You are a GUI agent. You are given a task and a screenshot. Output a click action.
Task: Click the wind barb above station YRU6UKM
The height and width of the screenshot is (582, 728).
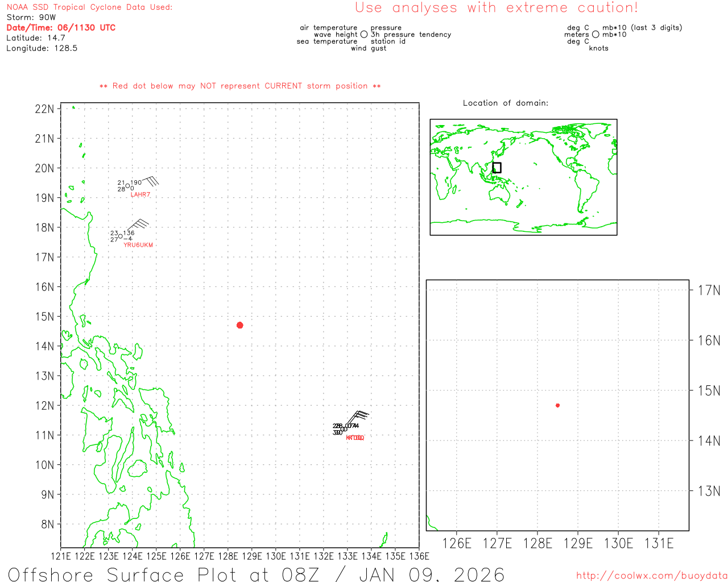tap(138, 225)
